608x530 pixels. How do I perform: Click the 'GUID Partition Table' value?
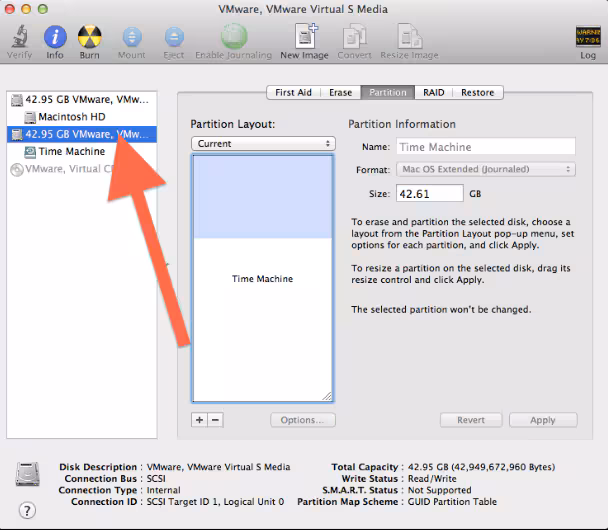pos(452,502)
